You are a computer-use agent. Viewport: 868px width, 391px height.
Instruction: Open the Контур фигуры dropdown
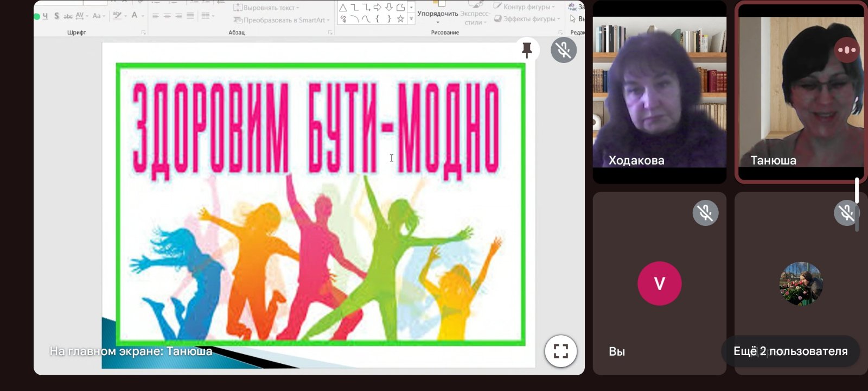(x=525, y=7)
